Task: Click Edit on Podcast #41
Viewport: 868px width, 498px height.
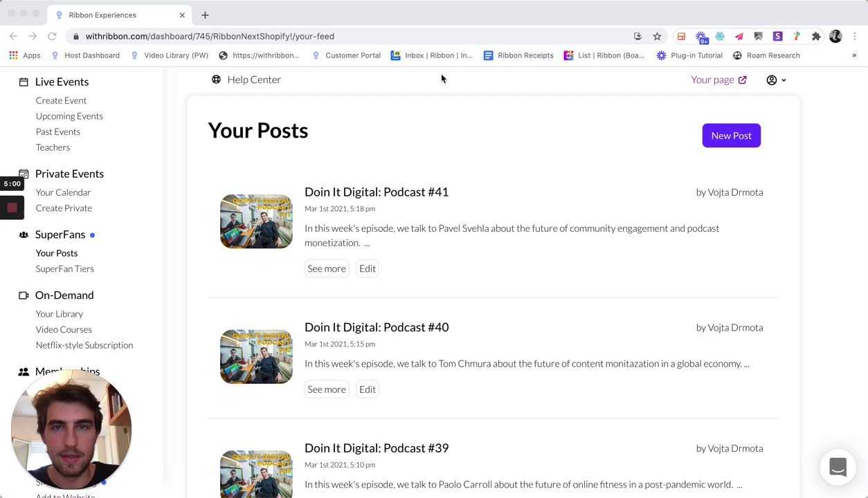Action: 368,268
